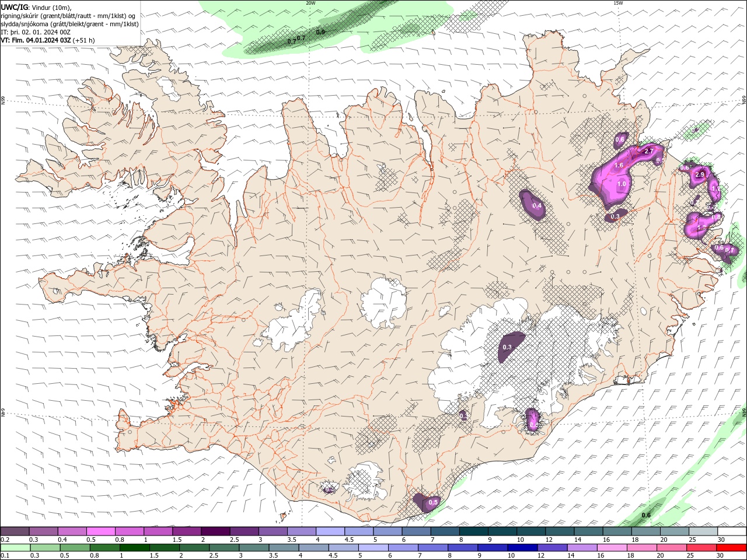Click the 0.3 value on Vatnajökull glacier
This screenshot has height=560, width=747.
507,348
